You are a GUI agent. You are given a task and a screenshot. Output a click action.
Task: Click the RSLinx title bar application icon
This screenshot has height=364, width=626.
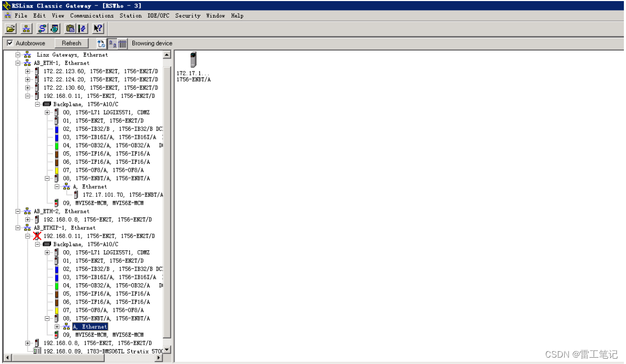[6, 6]
